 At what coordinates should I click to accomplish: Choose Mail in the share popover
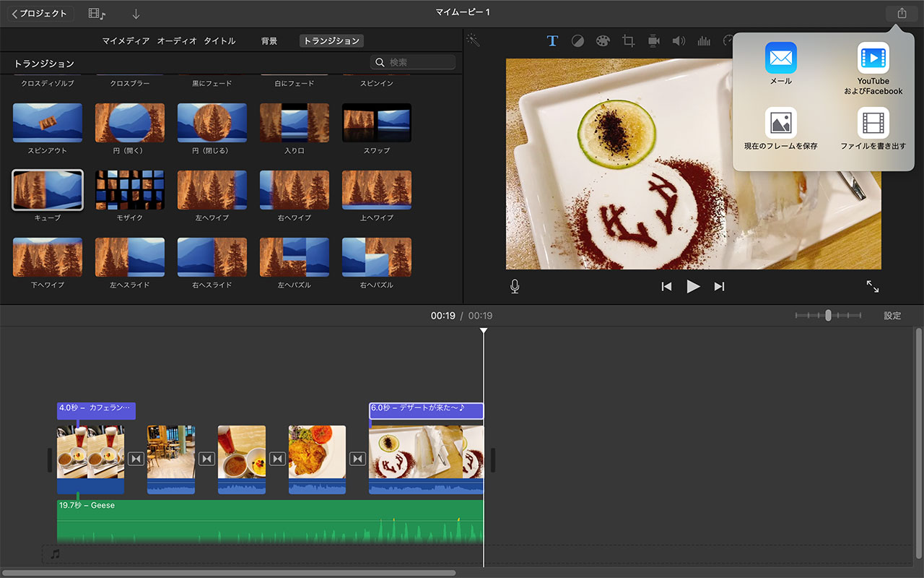(x=780, y=64)
